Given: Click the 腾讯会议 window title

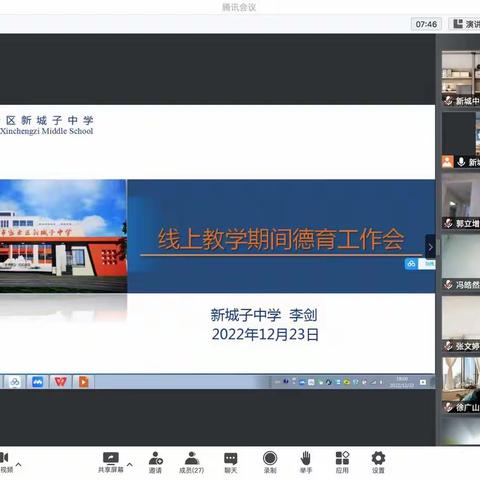Looking at the screenshot, I should pyautogui.click(x=239, y=7).
